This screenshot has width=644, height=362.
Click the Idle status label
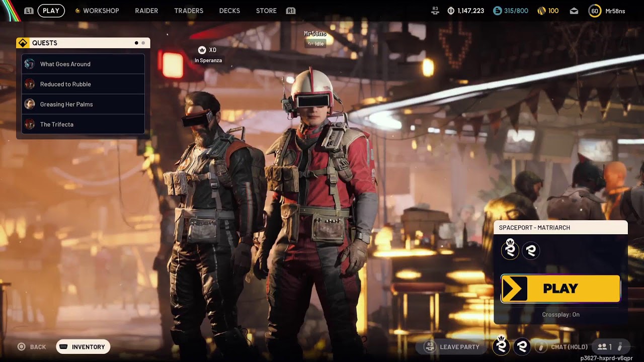315,44
